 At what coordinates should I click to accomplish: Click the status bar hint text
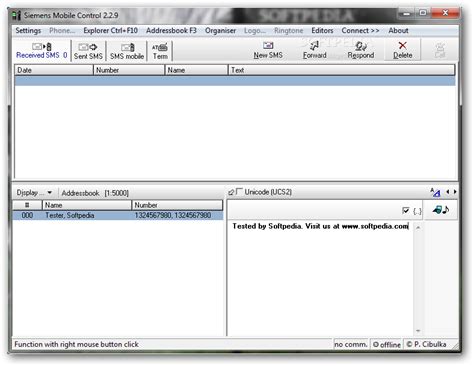tap(76, 344)
